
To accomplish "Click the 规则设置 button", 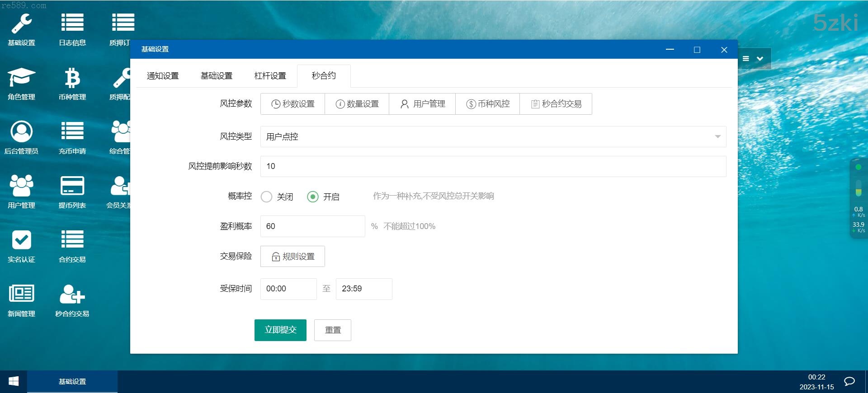I will click(292, 256).
